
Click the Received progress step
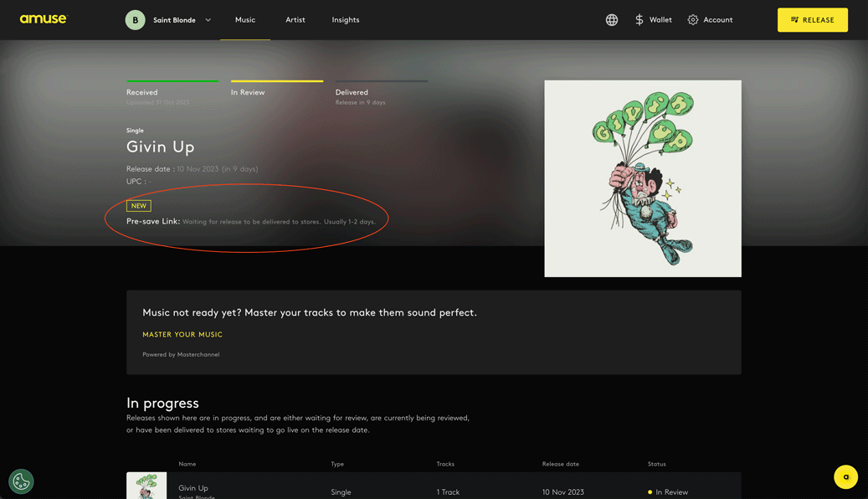(x=172, y=92)
